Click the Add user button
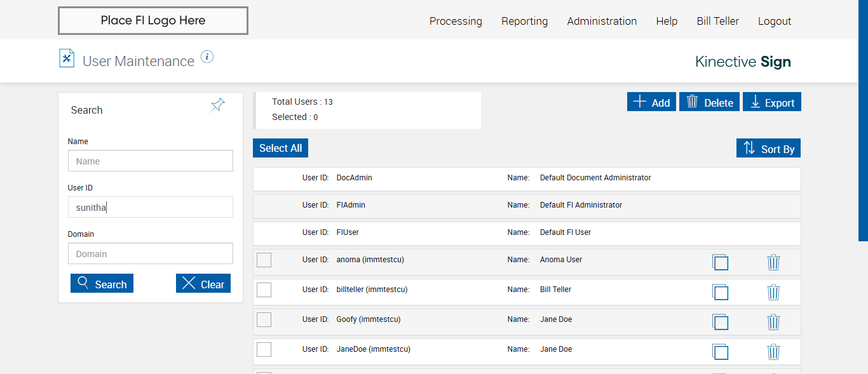The width and height of the screenshot is (868, 374). (x=651, y=102)
